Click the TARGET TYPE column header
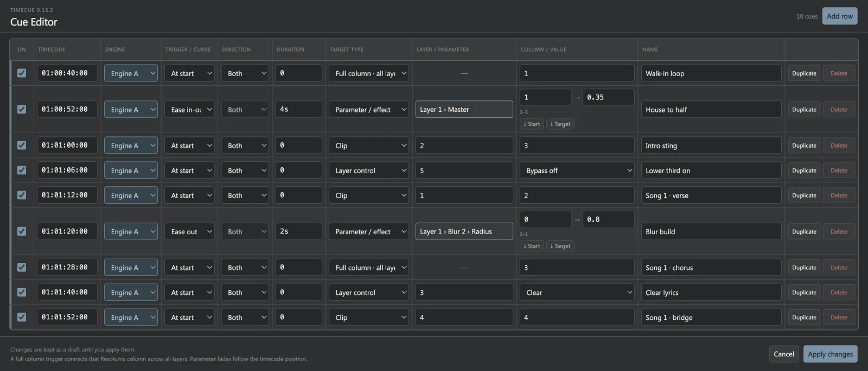The image size is (868, 371). point(347,49)
